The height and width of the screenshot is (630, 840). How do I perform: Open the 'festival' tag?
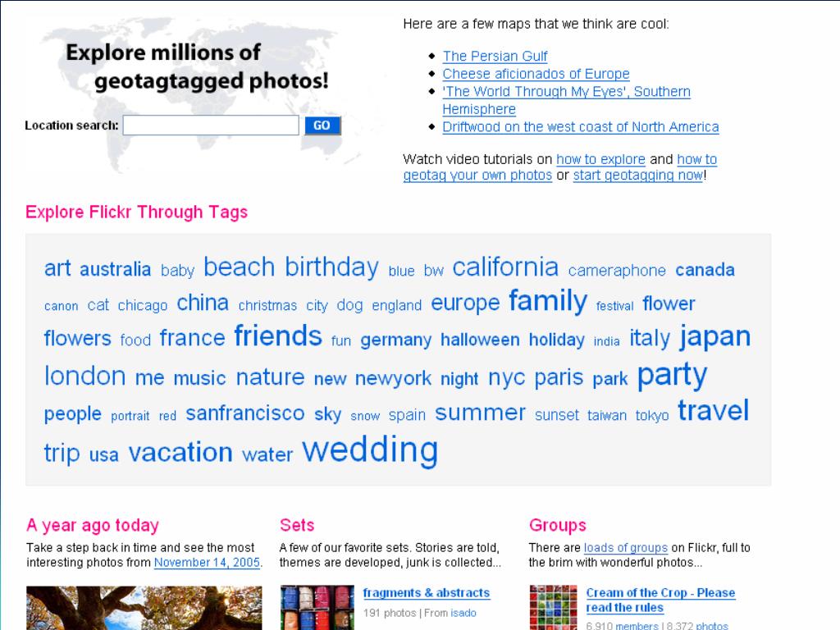tap(614, 306)
